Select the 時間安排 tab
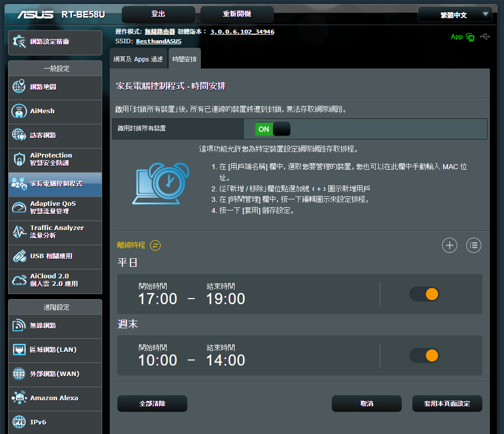This screenshot has width=504, height=434. [184, 59]
